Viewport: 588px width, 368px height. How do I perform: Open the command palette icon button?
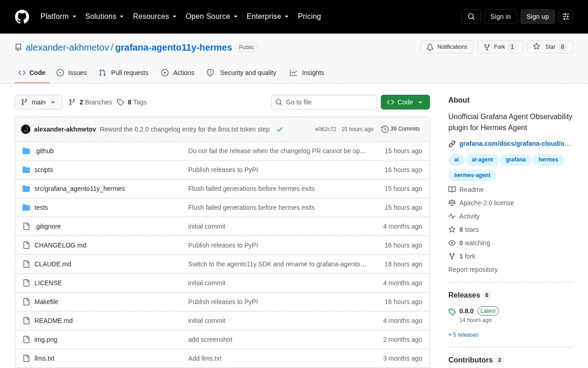[x=566, y=17]
